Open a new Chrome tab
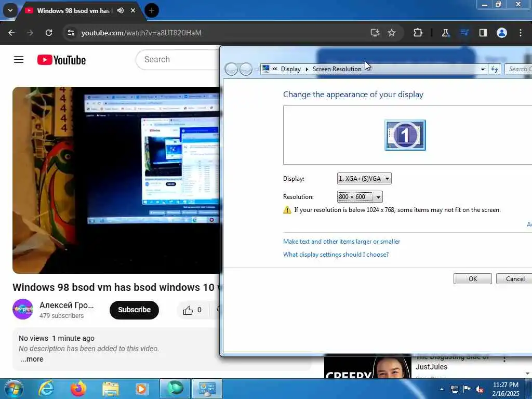This screenshot has height=399, width=532. tap(152, 10)
